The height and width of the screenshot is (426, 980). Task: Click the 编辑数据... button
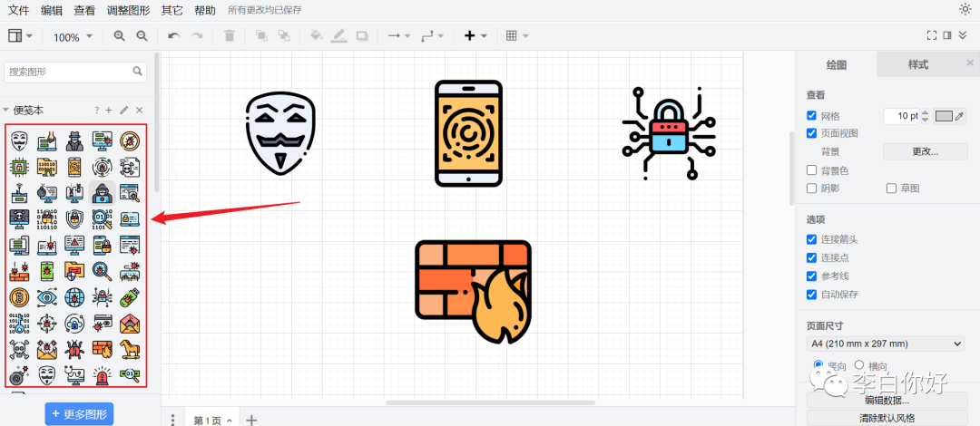[x=887, y=400]
